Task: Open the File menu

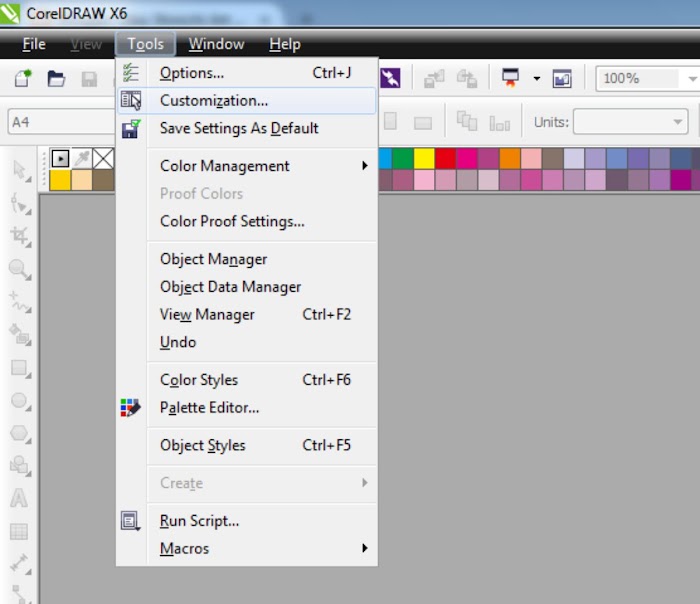Action: click(34, 44)
